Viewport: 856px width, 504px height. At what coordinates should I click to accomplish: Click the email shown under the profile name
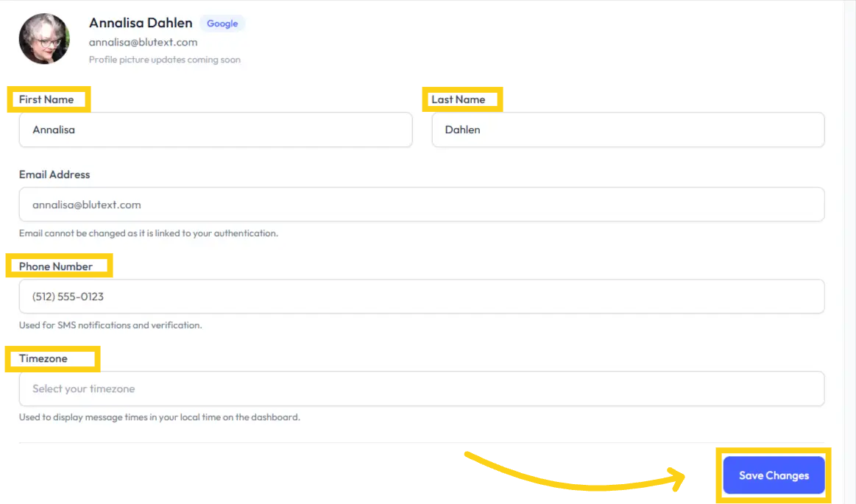(143, 42)
